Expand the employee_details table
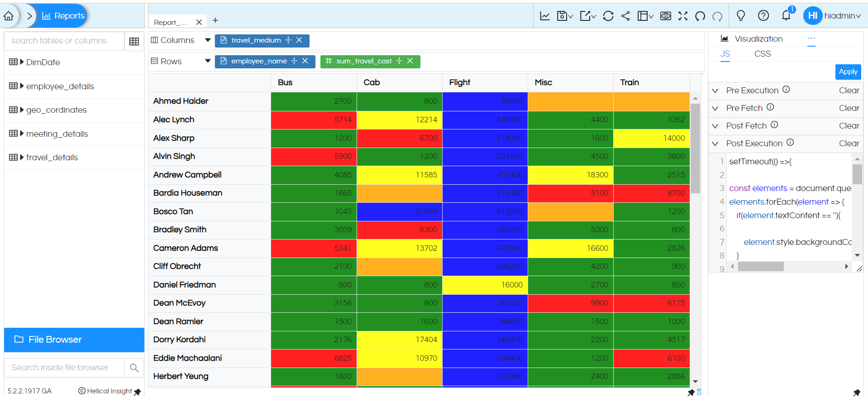 tap(22, 86)
